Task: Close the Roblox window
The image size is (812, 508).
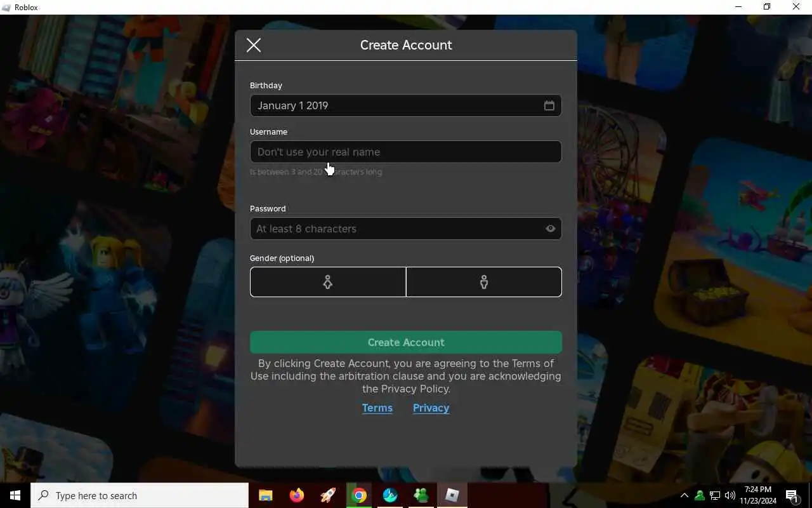Action: [796, 7]
